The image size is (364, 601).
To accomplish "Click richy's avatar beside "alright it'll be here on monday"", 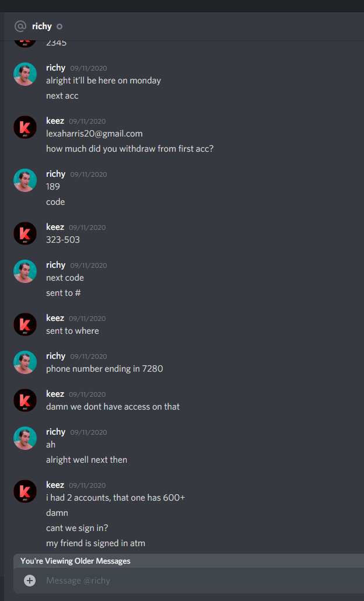I will pos(25,74).
